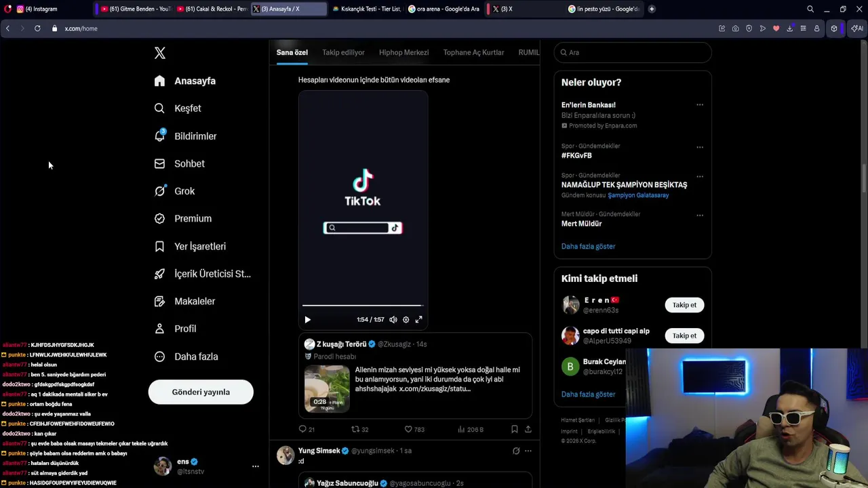Mute the video with speaker icon
This screenshot has height=488, width=868.
(x=393, y=319)
